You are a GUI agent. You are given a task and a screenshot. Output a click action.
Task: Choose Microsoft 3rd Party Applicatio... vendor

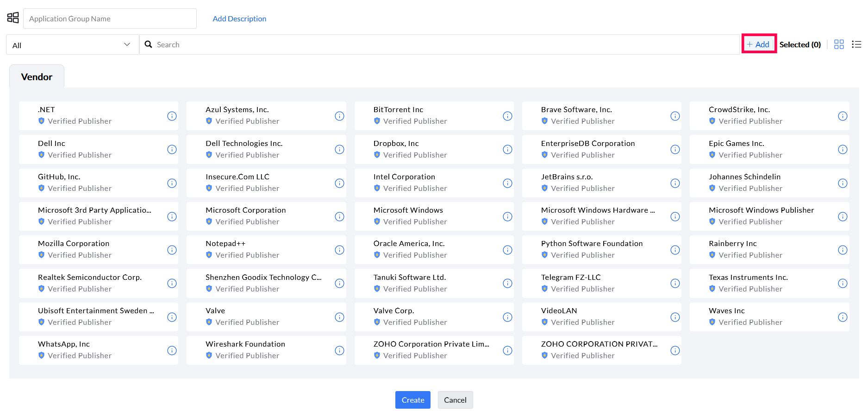point(99,216)
